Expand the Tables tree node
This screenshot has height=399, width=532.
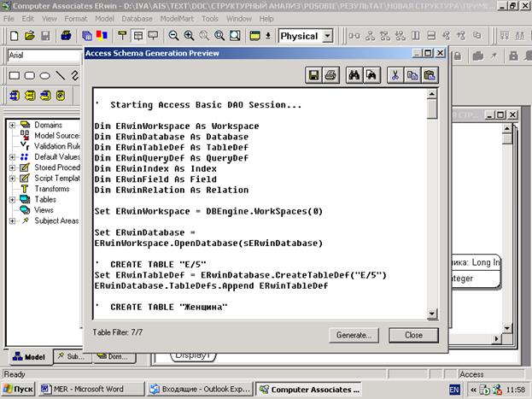(12, 199)
